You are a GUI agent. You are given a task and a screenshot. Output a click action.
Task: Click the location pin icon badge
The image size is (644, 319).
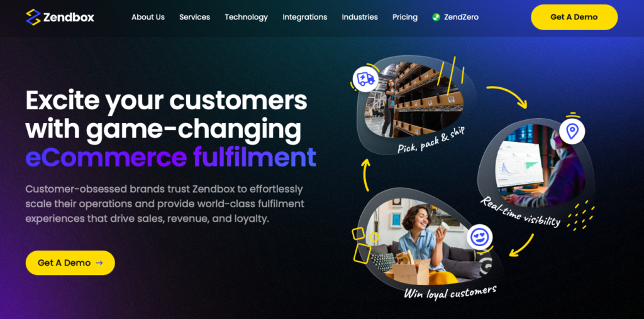(572, 131)
